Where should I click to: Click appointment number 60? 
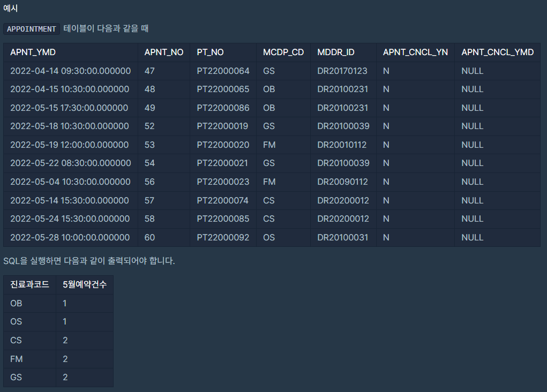149,237
